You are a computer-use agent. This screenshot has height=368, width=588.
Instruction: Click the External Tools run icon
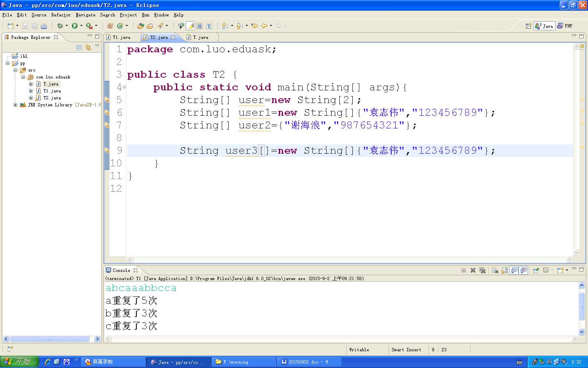pyautogui.click(x=89, y=26)
